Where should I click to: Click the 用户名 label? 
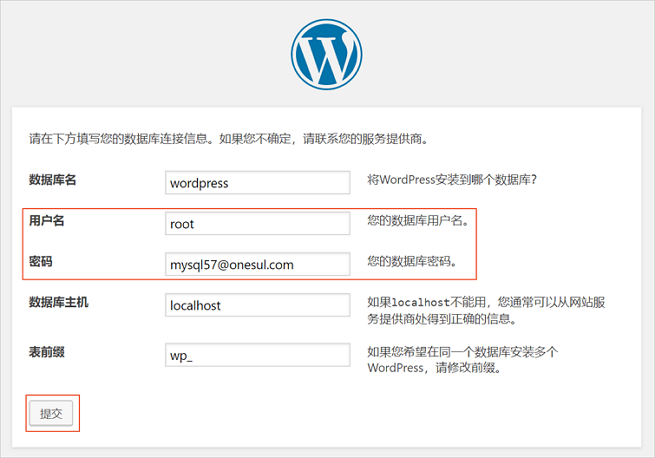pos(46,221)
